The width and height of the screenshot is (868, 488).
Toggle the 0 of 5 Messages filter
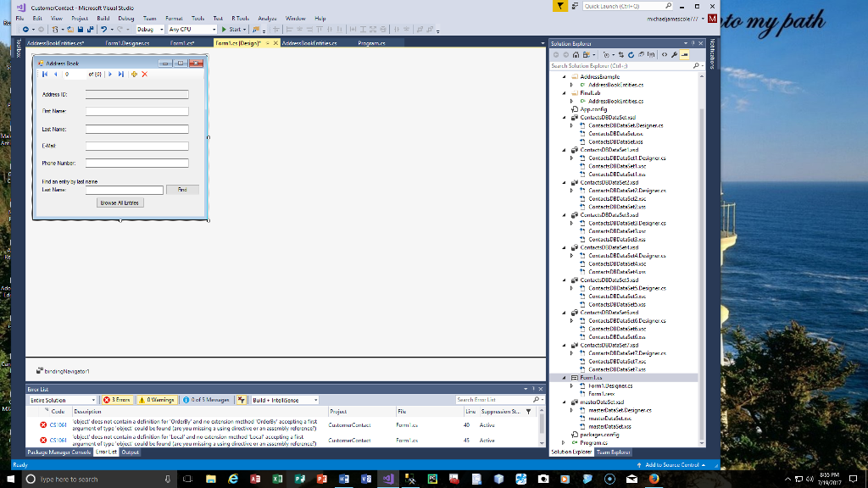click(x=203, y=400)
